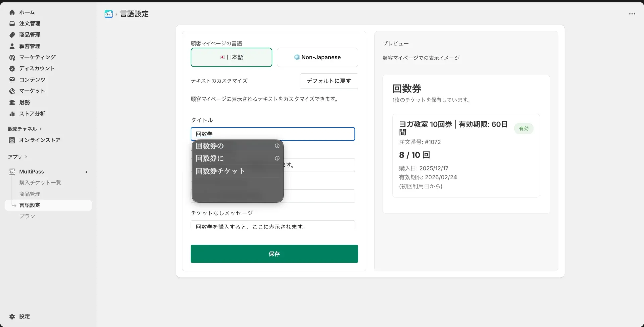Click info icon beside 回数券の suggestion
This screenshot has width=644, height=327.
277,146
